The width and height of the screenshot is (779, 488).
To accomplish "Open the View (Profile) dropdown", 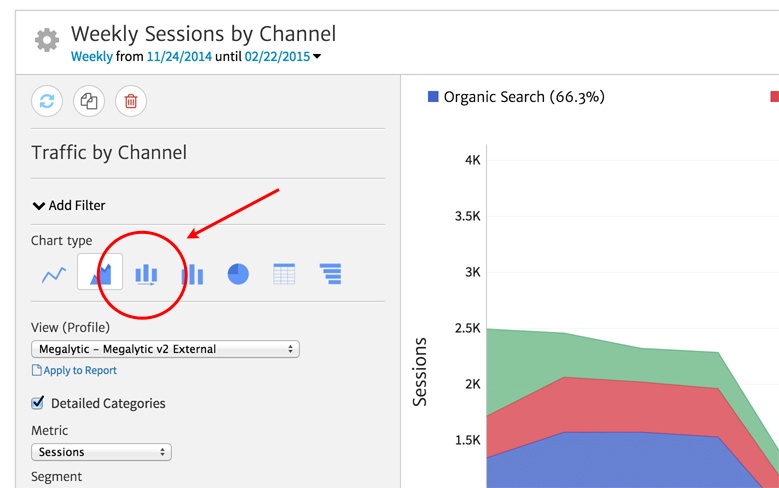I will (165, 349).
